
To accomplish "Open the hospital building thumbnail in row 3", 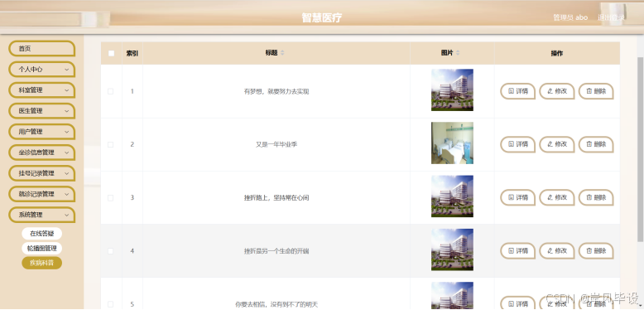I will pyautogui.click(x=452, y=196).
